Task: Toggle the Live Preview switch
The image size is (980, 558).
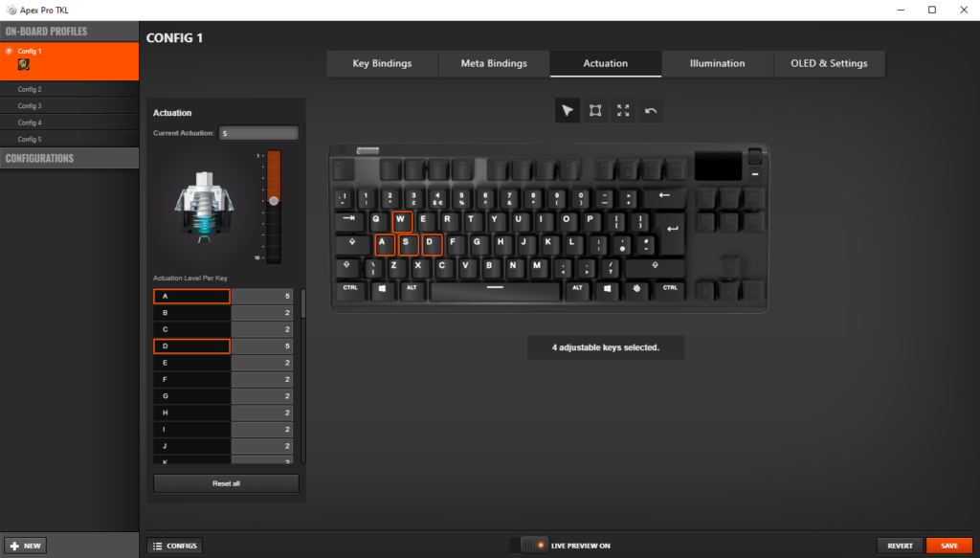Action: (528, 546)
